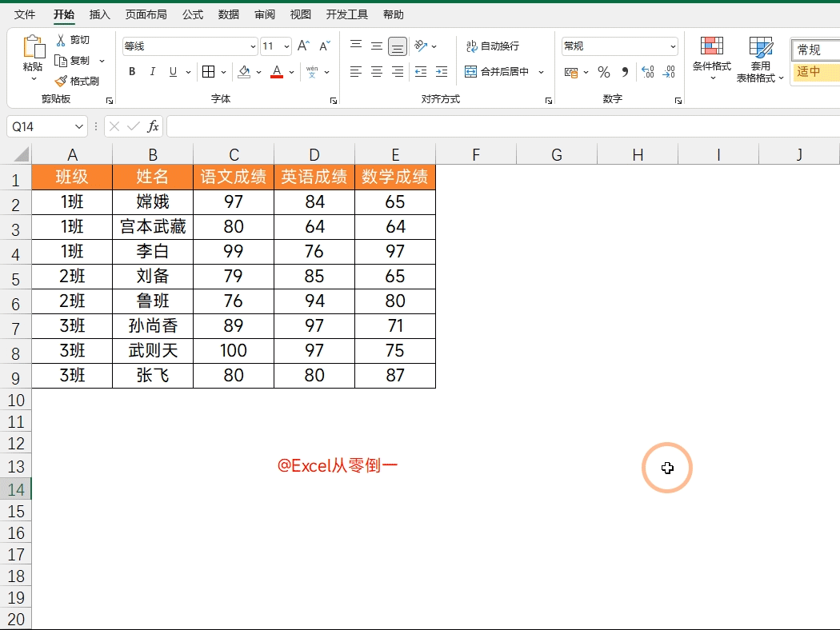Click into the formula bar
Viewport: 840px width, 630px height.
pyautogui.click(x=503, y=127)
